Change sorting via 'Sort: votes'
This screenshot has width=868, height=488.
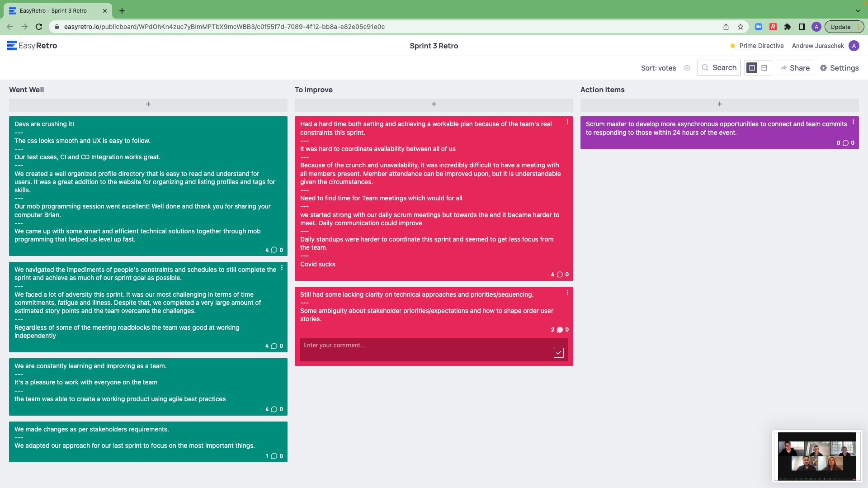(x=659, y=68)
